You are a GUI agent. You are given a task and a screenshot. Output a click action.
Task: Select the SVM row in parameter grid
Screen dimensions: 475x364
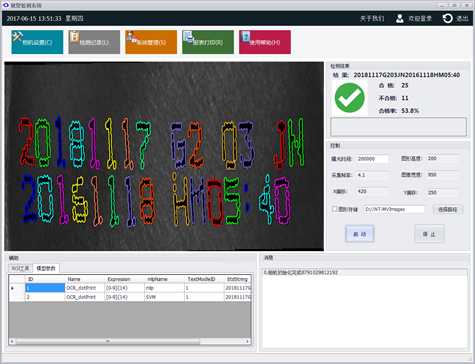130,297
